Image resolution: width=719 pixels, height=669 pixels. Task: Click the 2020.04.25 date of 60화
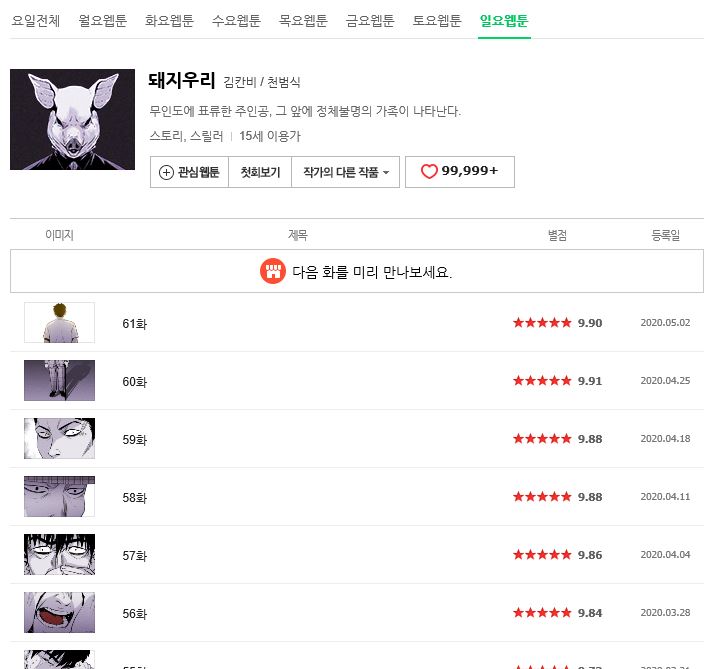tap(665, 381)
